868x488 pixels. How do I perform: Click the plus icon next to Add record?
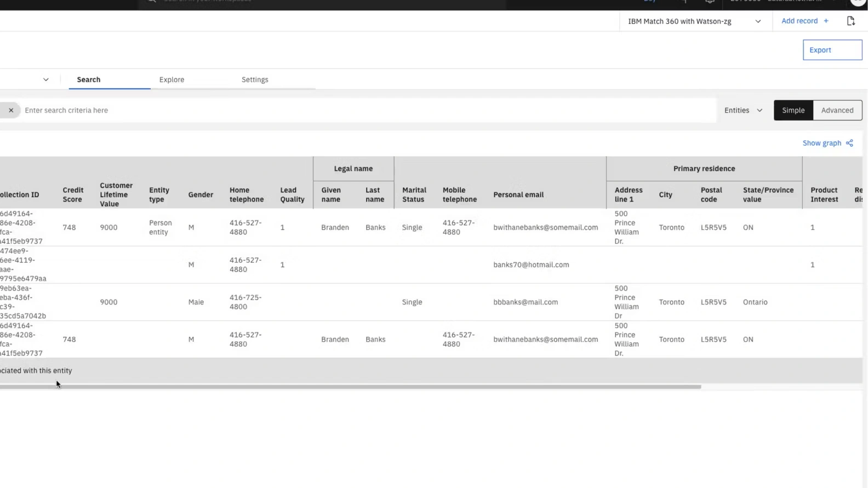[826, 21]
